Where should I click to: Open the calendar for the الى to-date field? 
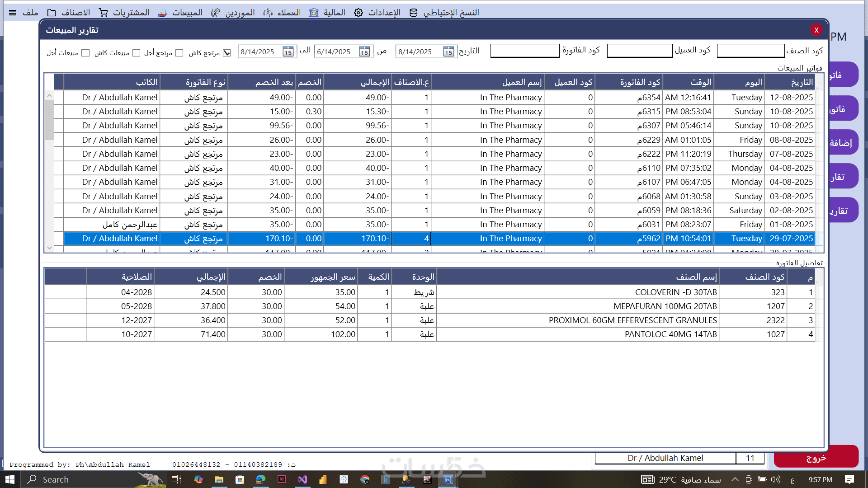(288, 52)
